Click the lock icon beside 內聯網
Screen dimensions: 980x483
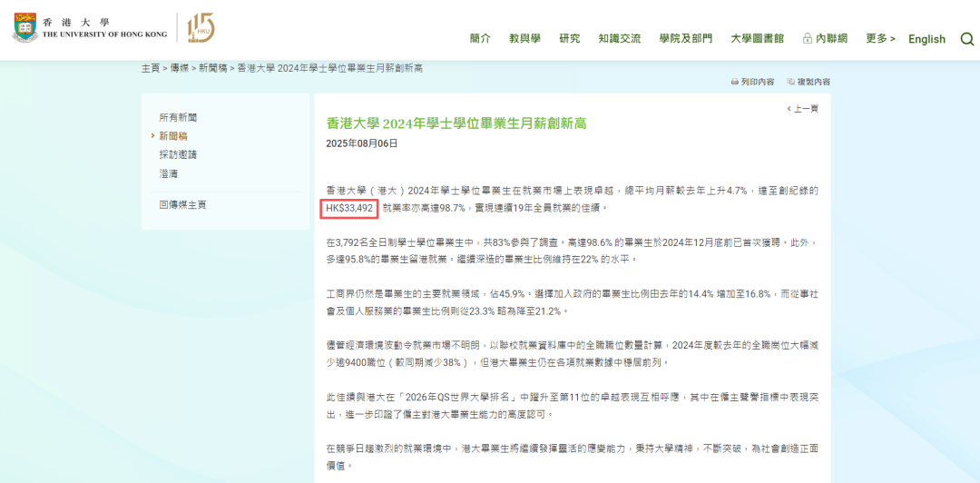coord(808,39)
